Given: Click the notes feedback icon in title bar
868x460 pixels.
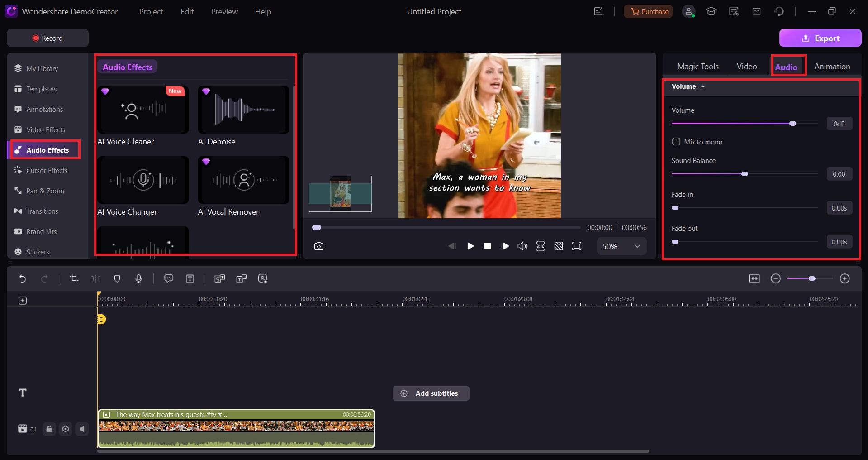Looking at the screenshot, I should coord(598,11).
